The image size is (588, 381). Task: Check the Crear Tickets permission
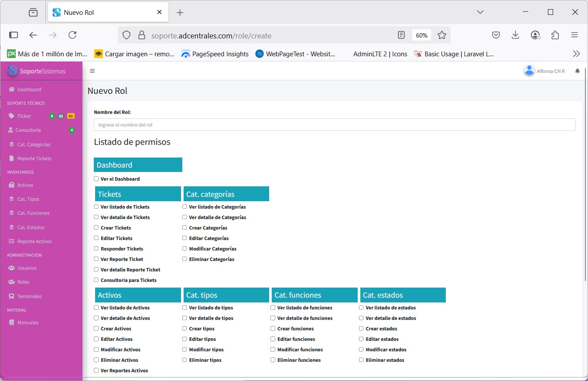[x=96, y=228]
